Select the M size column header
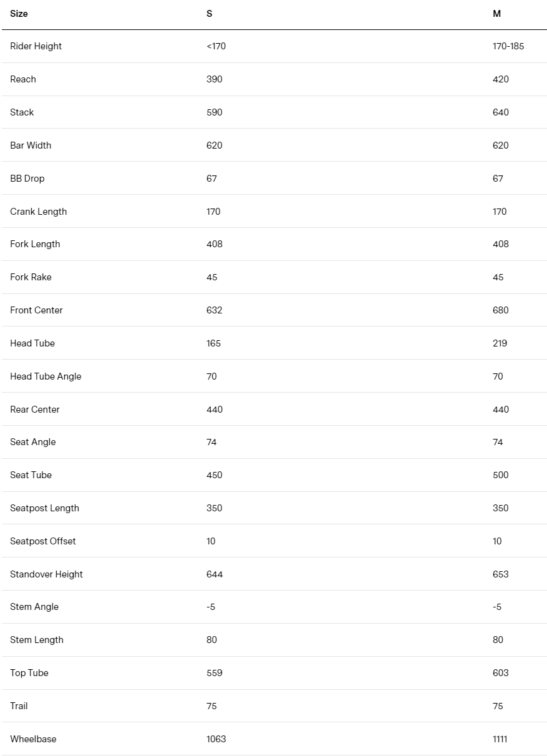 pyautogui.click(x=496, y=14)
